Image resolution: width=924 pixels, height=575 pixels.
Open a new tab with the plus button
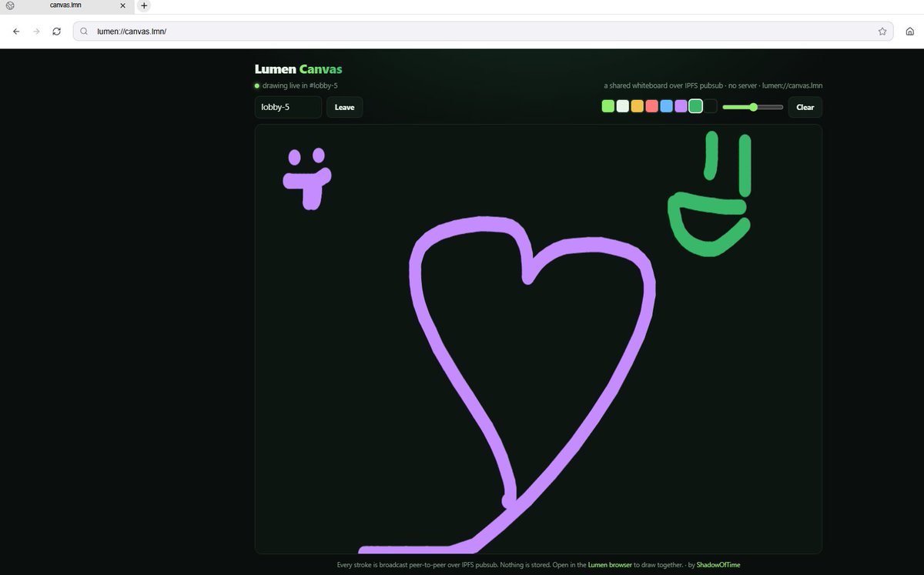click(144, 5)
